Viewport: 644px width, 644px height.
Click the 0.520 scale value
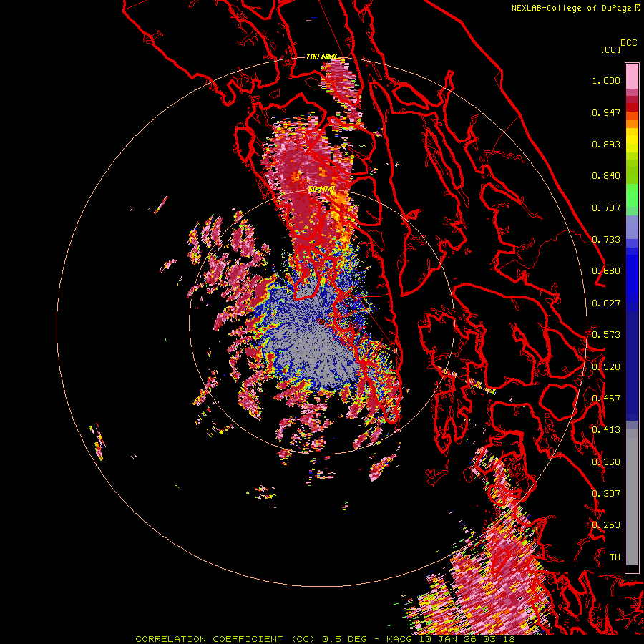tap(606, 367)
